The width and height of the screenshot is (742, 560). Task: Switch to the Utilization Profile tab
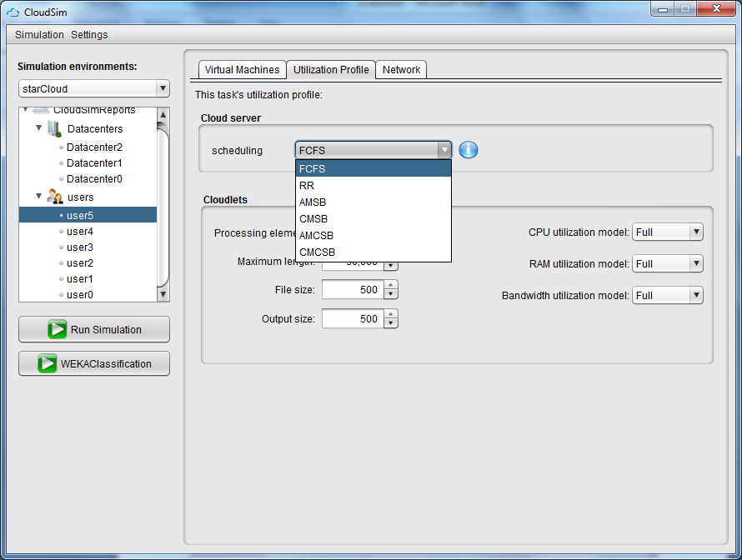[331, 69]
